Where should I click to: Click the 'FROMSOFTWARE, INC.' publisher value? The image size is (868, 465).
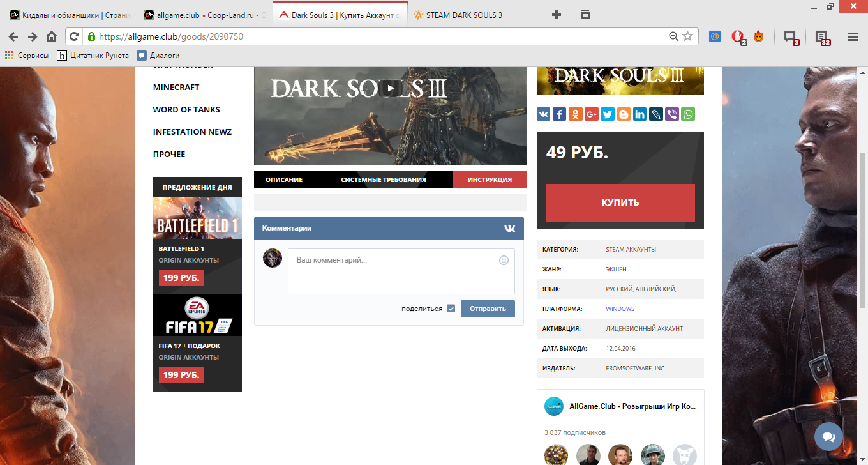(x=636, y=369)
